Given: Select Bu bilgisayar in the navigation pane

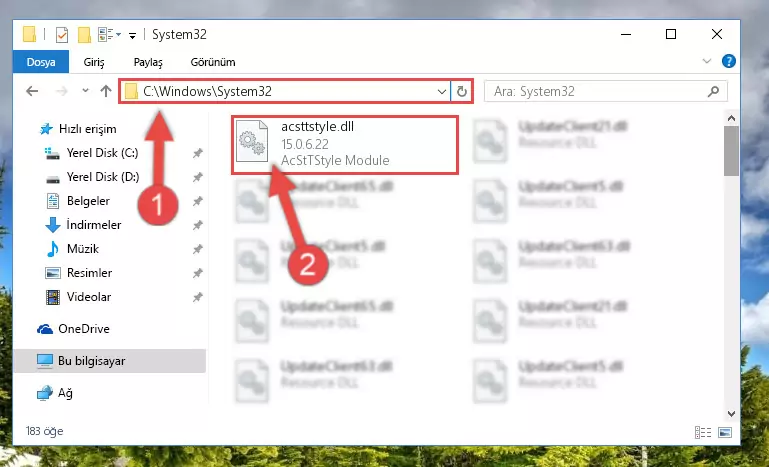Looking at the screenshot, I should [x=109, y=361].
